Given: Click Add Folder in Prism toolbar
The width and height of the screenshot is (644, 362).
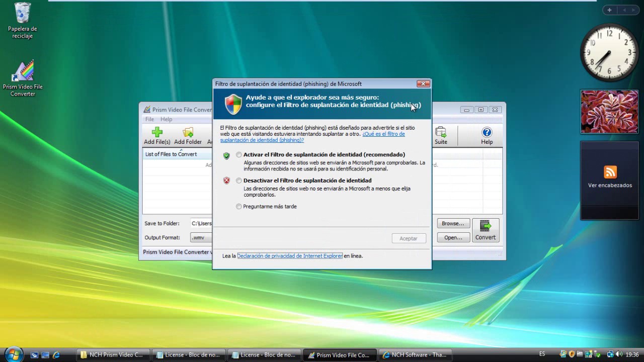Looking at the screenshot, I should click(188, 136).
